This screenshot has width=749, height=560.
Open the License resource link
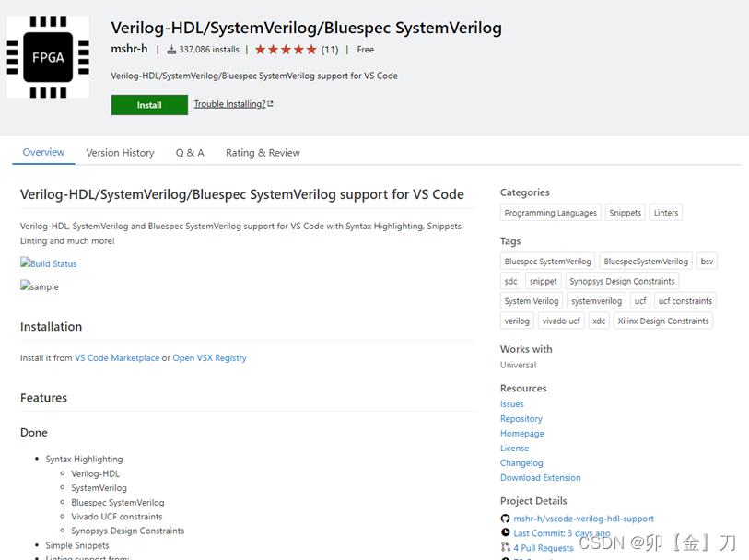tap(514, 449)
